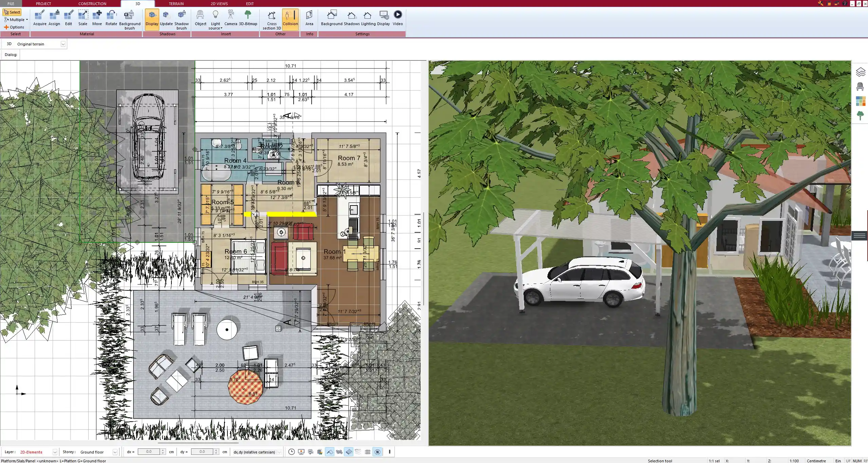The image size is (868, 463).
Task: Switch to the CONSTRUCTION tab
Action: tap(92, 3)
